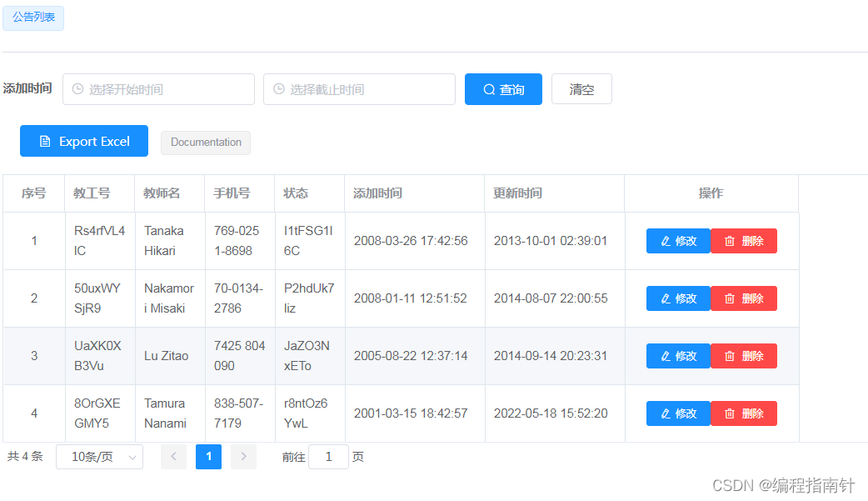The image size is (868, 501).
Task: Edit row 4 Tamura Nanami with 修改
Action: point(679,413)
